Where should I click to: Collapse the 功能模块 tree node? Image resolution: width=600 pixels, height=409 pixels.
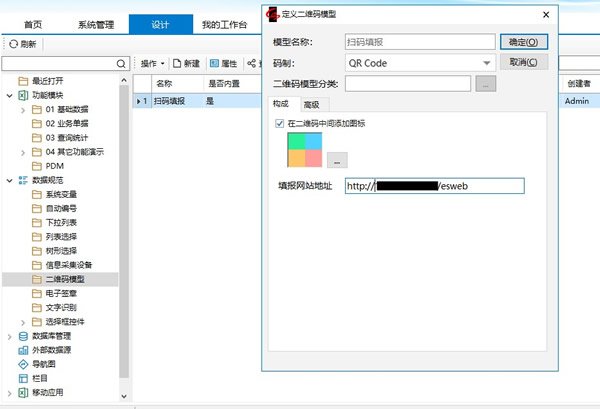pos(10,95)
